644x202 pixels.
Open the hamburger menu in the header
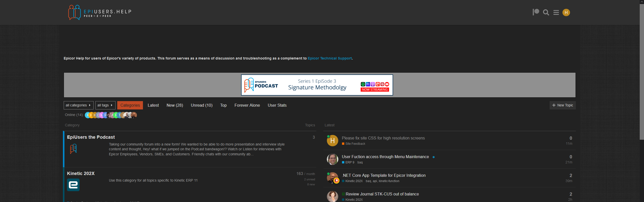tap(556, 12)
